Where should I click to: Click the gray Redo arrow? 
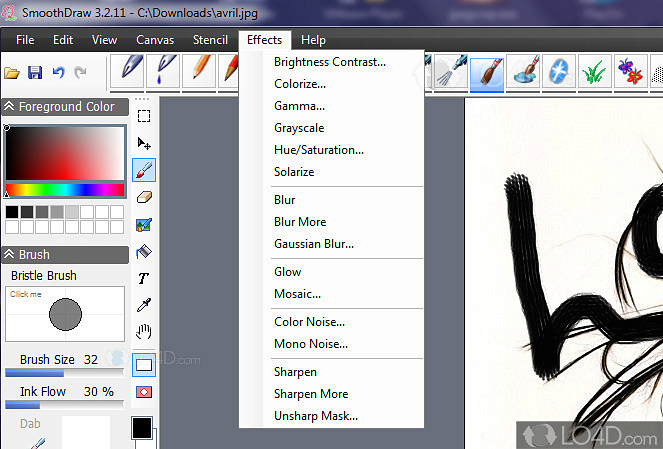coord(80,72)
